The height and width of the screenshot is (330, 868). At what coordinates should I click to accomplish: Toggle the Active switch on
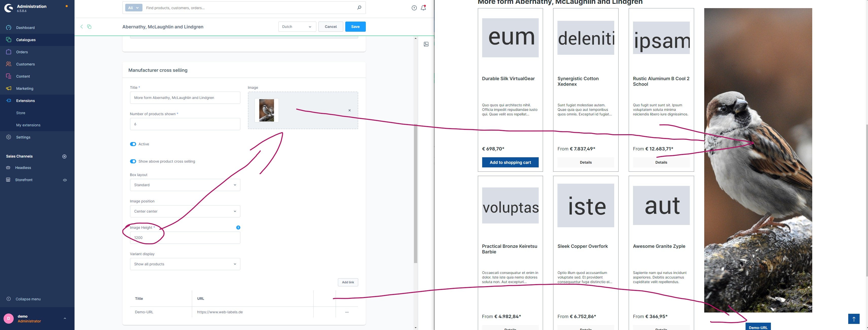coord(133,145)
